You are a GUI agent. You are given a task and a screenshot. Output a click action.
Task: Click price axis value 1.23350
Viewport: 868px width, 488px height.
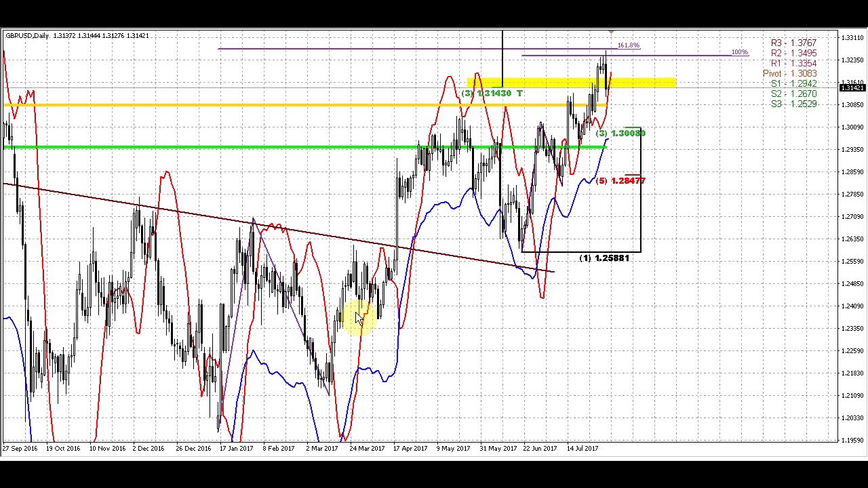(x=853, y=329)
